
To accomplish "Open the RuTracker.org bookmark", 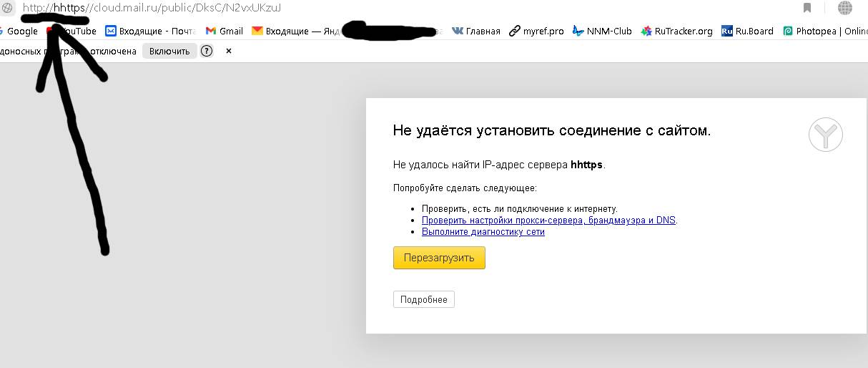I will tap(677, 31).
